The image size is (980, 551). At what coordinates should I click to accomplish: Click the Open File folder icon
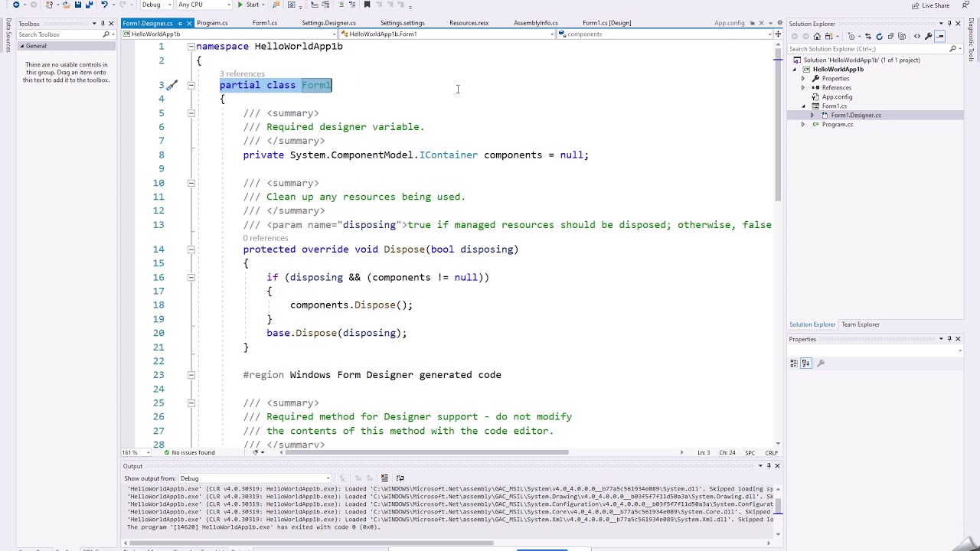pyautogui.click(x=67, y=5)
